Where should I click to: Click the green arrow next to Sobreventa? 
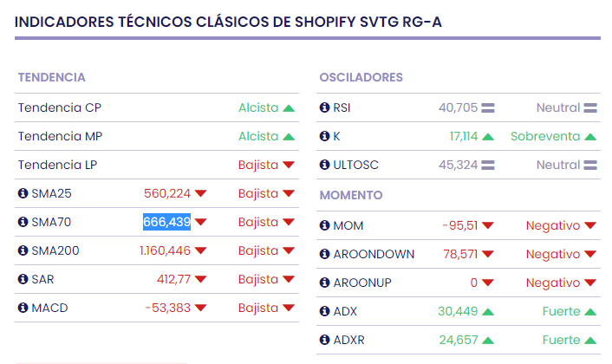(590, 136)
